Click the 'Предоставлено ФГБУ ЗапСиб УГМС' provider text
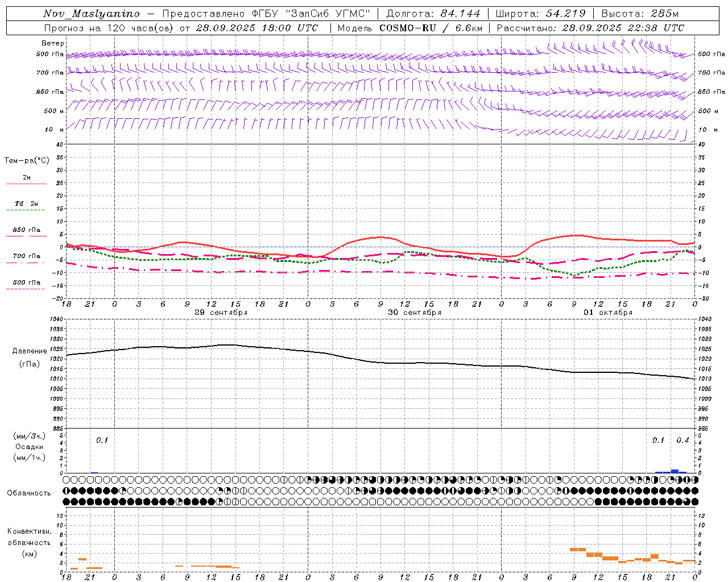 click(x=267, y=14)
